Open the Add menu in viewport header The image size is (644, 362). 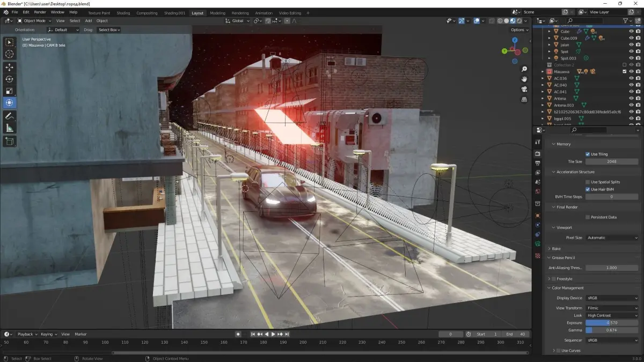[x=88, y=21]
